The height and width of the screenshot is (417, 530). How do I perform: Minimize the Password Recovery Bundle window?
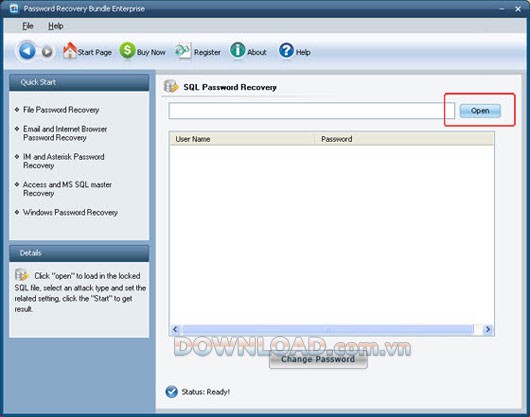click(502, 9)
